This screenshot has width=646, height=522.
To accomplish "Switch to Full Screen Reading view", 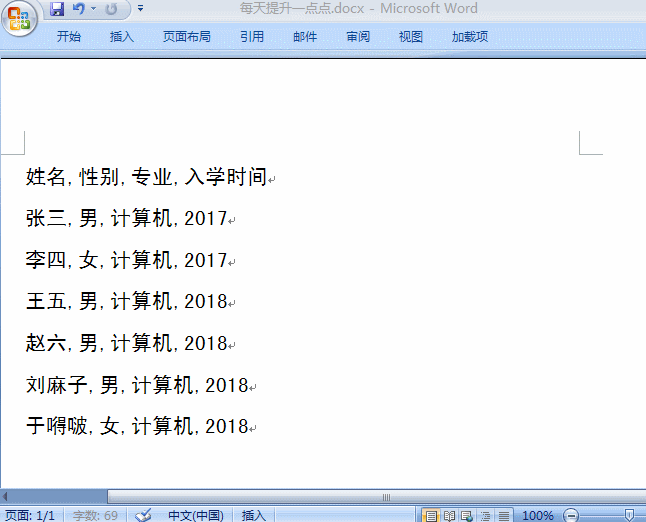I will click(449, 515).
